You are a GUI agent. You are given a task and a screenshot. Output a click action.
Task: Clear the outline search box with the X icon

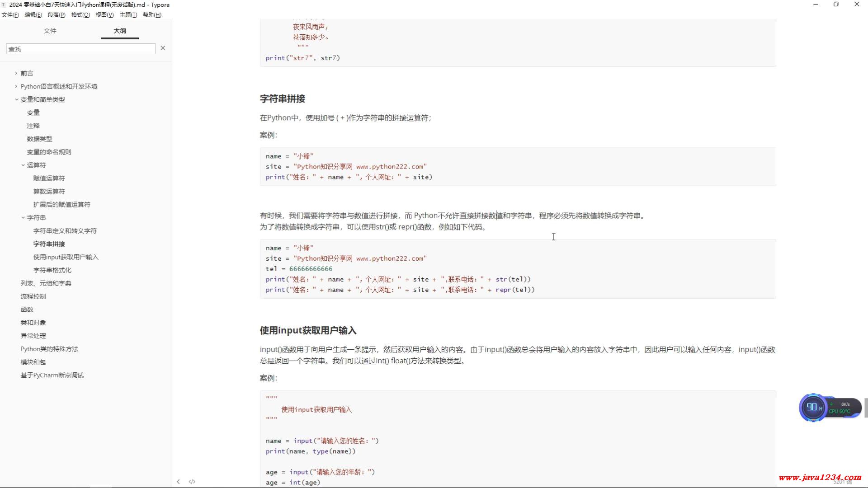pos(163,48)
